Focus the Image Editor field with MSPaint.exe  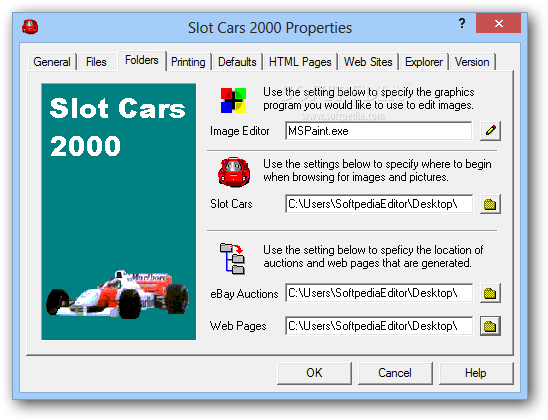378,131
